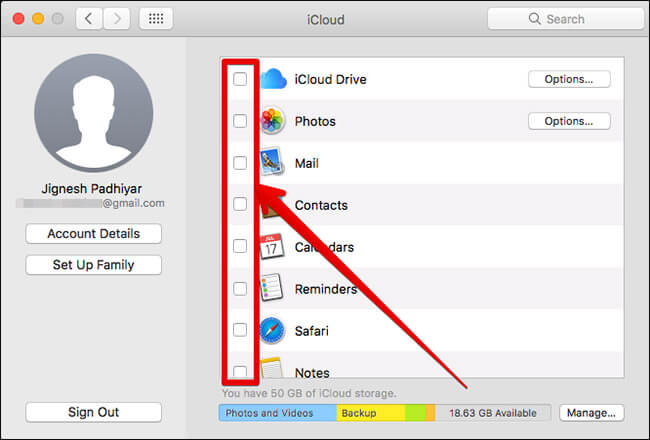Select the iCloud Drive label
Viewport: 650px width, 440px height.
[x=330, y=79]
